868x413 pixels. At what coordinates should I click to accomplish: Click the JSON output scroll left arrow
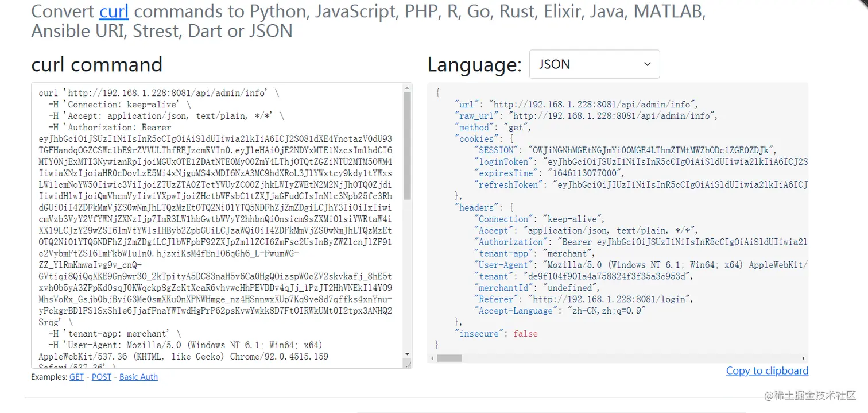[x=432, y=358]
